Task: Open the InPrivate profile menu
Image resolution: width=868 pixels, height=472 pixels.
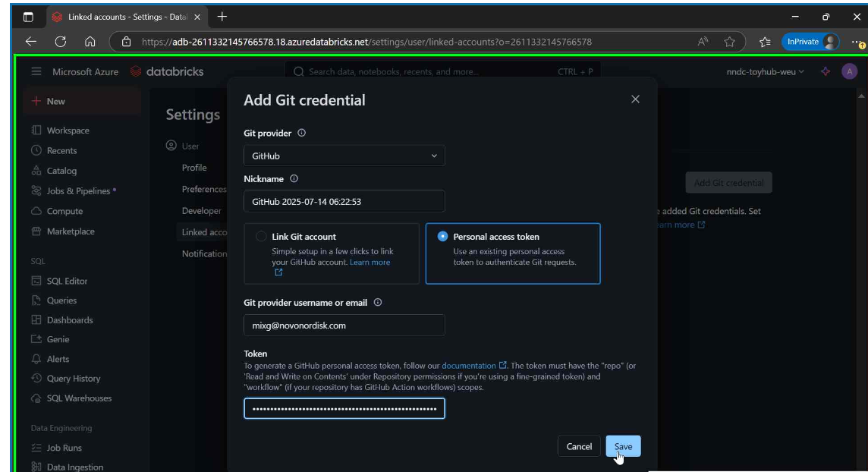Action: tap(810, 42)
